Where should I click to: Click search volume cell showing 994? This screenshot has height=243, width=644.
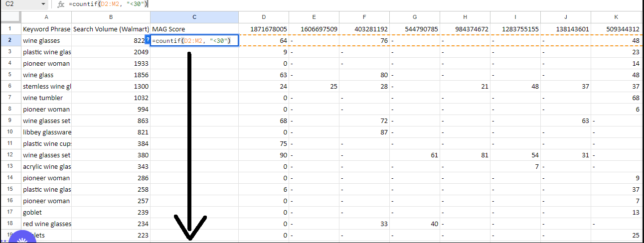(111, 109)
